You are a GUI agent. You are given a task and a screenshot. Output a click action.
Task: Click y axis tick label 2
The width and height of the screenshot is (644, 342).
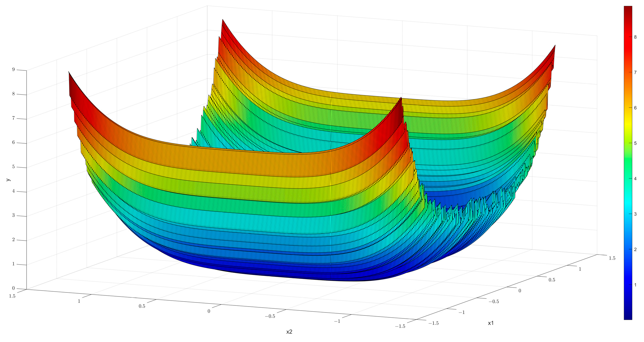pos(13,240)
